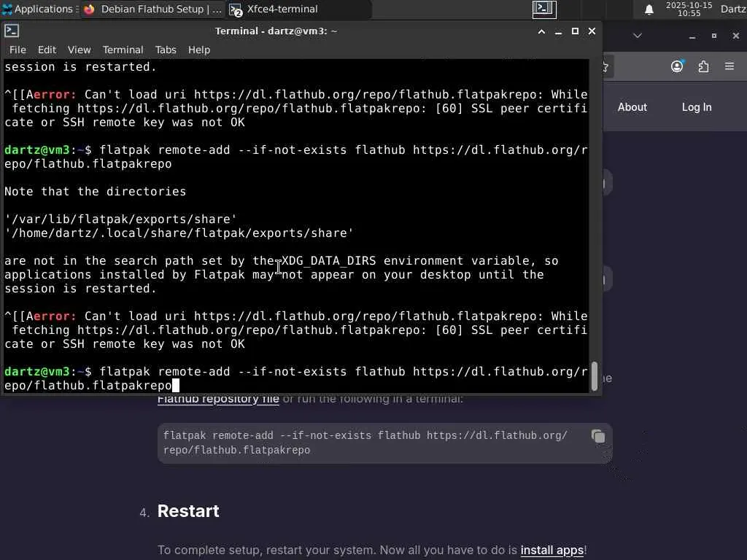Open the View menu in terminal
The height and width of the screenshot is (560, 747).
[x=79, y=50]
